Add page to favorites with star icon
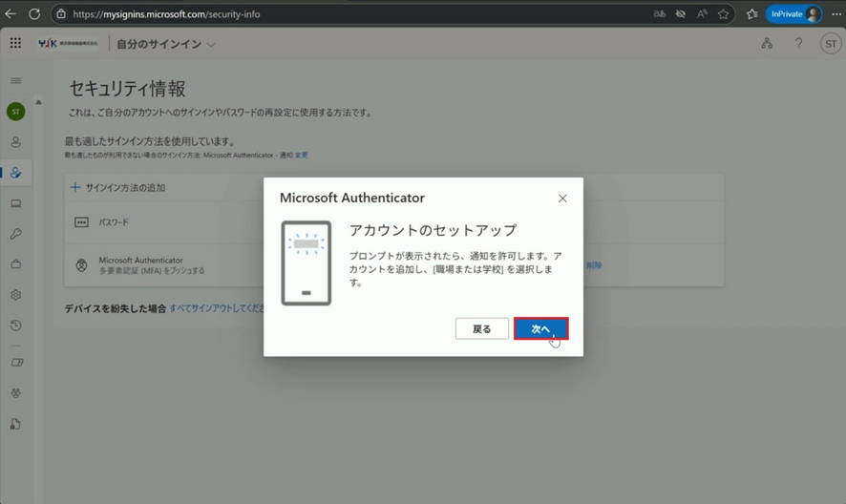This screenshot has width=846, height=504. 724,14
